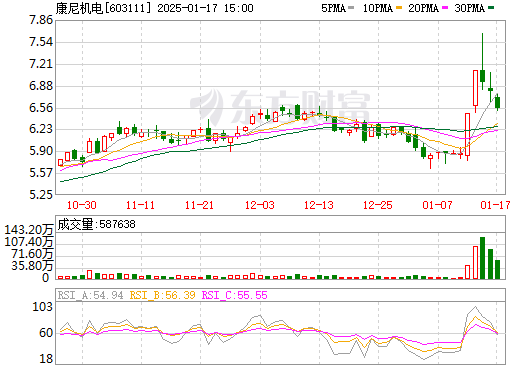Screen dimensions: 520x365
Task: Click the 12-13 date label
Action: coord(319,205)
